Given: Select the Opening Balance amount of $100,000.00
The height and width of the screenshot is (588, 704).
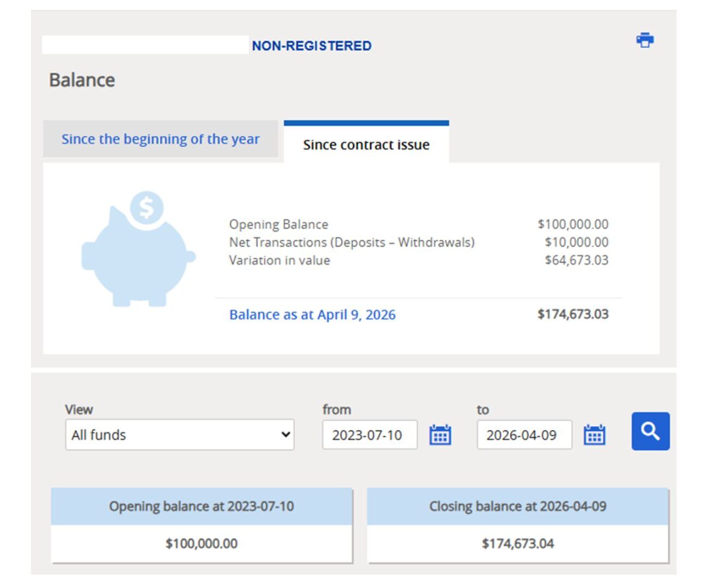Looking at the screenshot, I should pyautogui.click(x=573, y=224).
